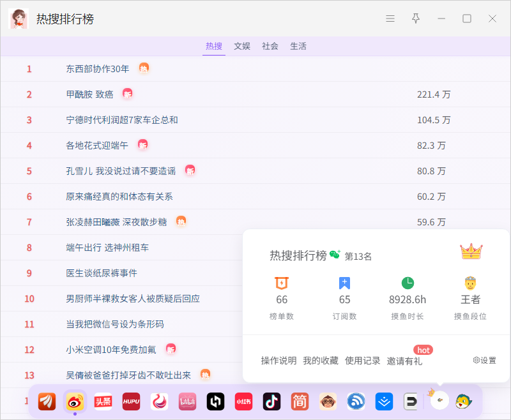Image resolution: width=511 pixels, height=420 pixels.
Task: Click the 新 badge beside 甲酰胺 致癌
Action: 127,94
